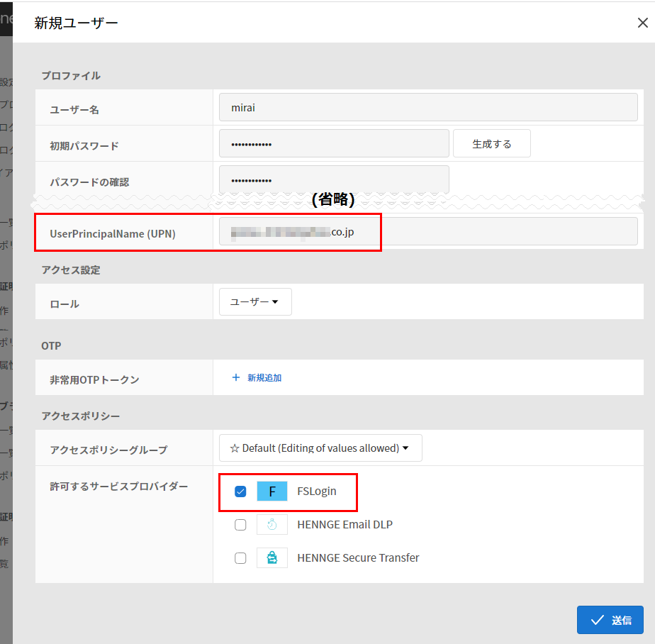The height and width of the screenshot is (644, 655).
Task: Click the HENNGE Secure Transfer label
Action: pyautogui.click(x=358, y=558)
